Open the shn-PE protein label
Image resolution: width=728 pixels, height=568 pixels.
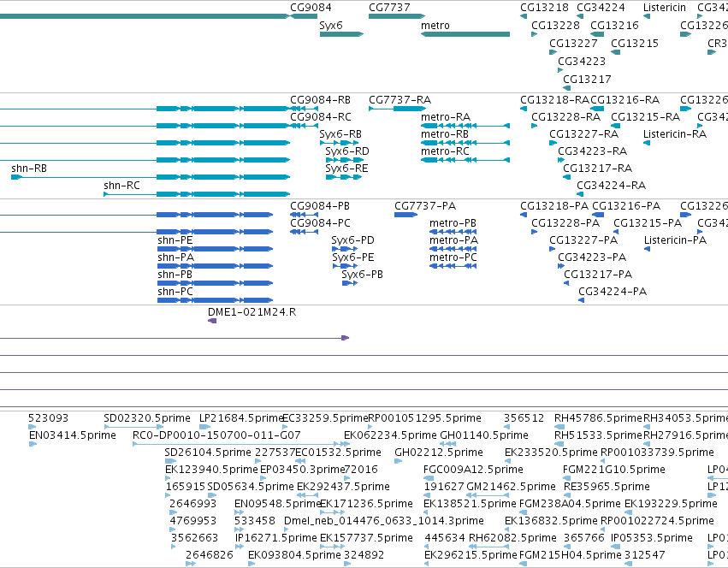pos(175,240)
